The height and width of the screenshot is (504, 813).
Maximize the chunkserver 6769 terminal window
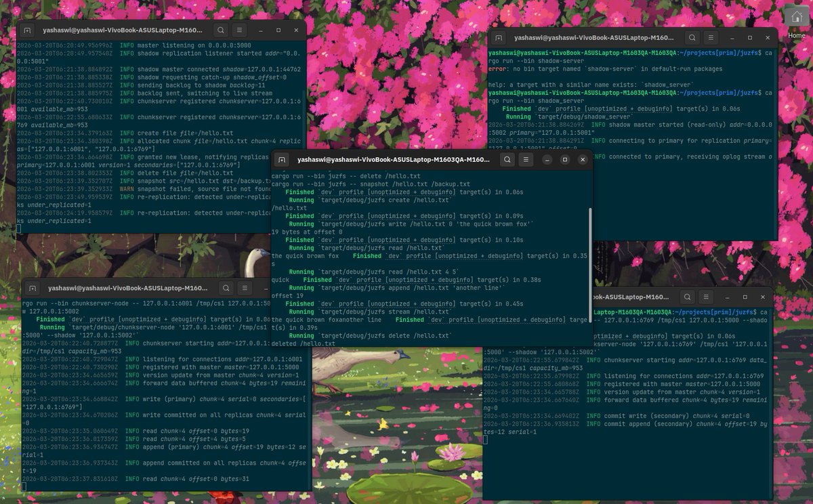point(745,297)
